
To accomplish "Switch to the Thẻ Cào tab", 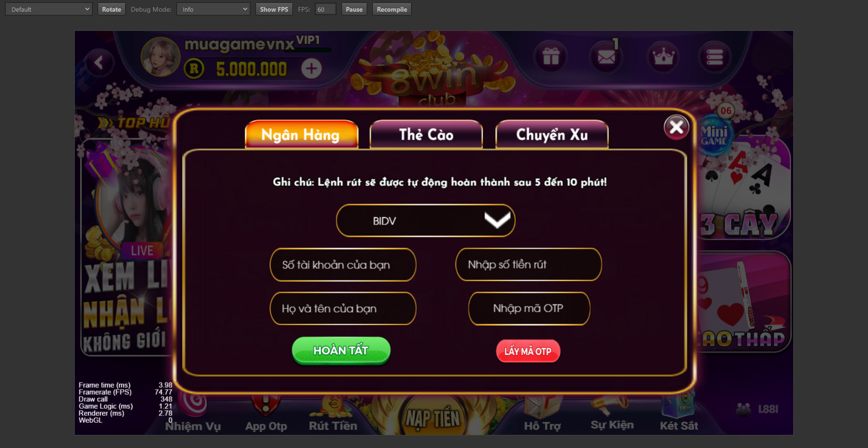I will point(426,135).
